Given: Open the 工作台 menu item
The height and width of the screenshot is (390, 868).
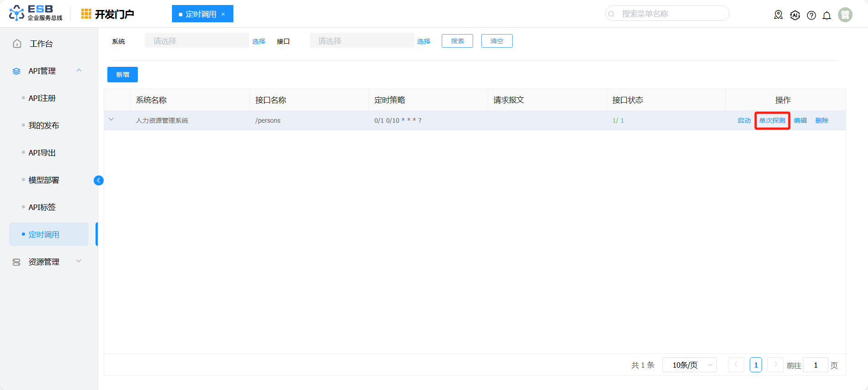Looking at the screenshot, I should (x=41, y=44).
